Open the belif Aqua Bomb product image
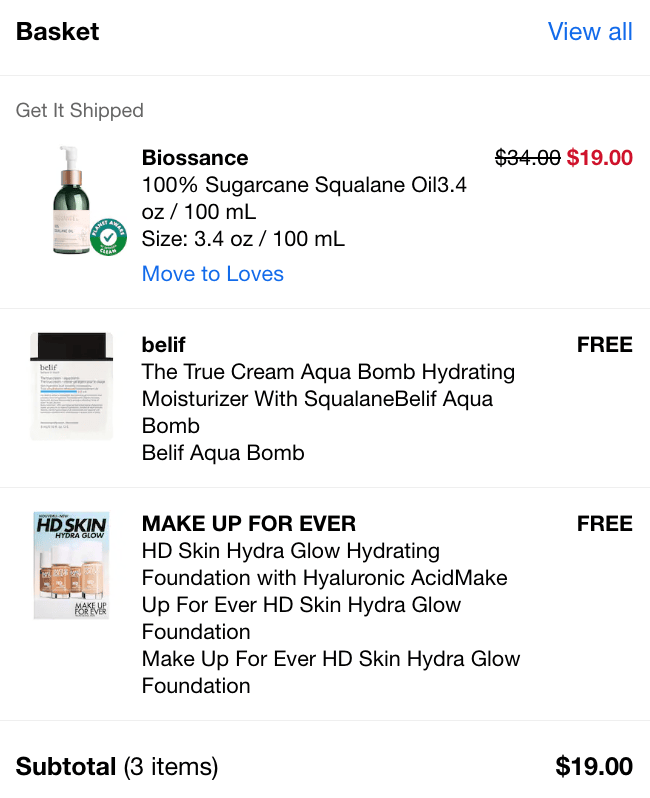The height and width of the screenshot is (798, 650). tap(71, 386)
